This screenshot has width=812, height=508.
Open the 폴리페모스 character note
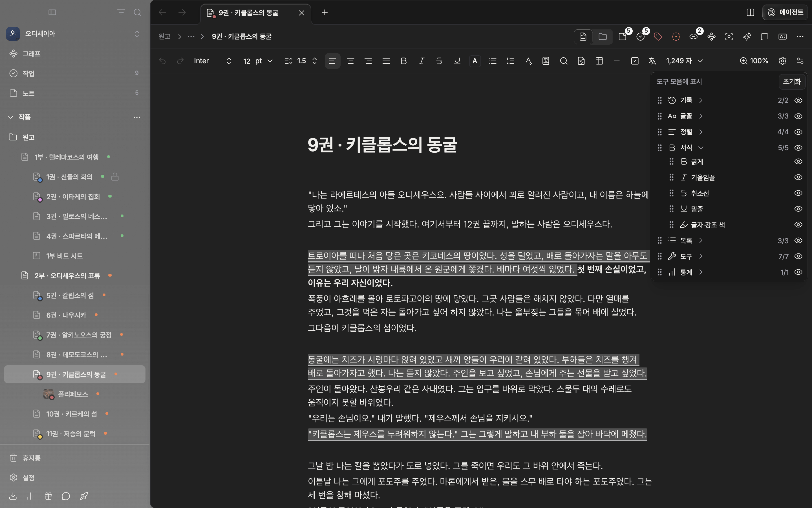point(74,394)
